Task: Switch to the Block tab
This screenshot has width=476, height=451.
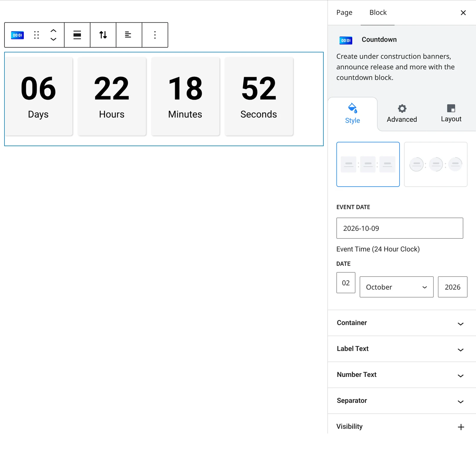Action: 378,13
